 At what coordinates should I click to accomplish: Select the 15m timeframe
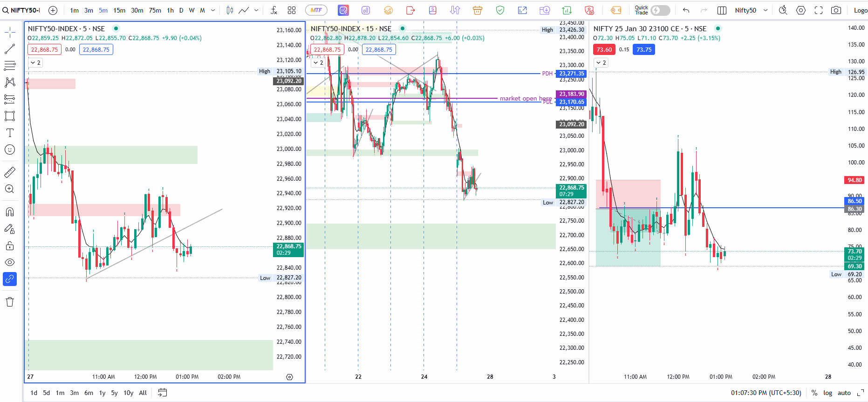click(119, 10)
